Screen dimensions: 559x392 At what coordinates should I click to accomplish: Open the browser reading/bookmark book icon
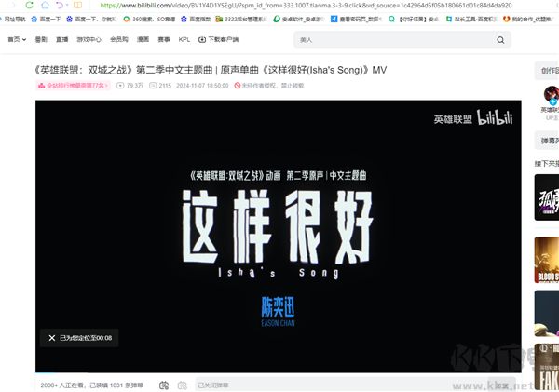click(77, 5)
